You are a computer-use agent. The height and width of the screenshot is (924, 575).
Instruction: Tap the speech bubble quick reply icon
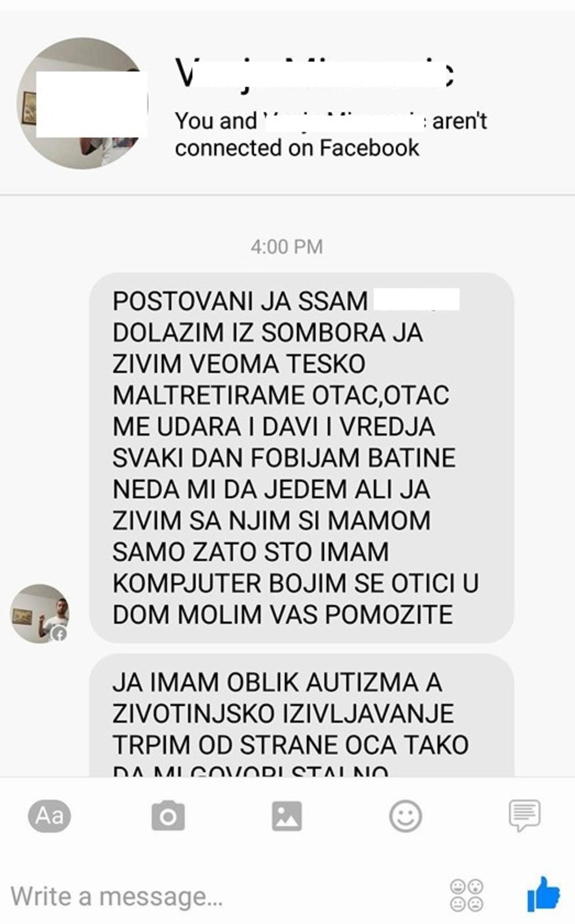pyautogui.click(x=524, y=815)
